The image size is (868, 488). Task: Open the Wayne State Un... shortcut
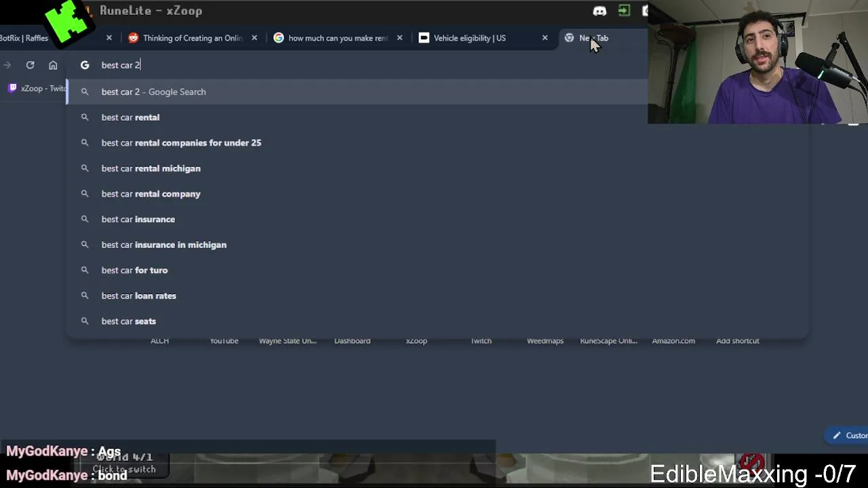tap(288, 341)
